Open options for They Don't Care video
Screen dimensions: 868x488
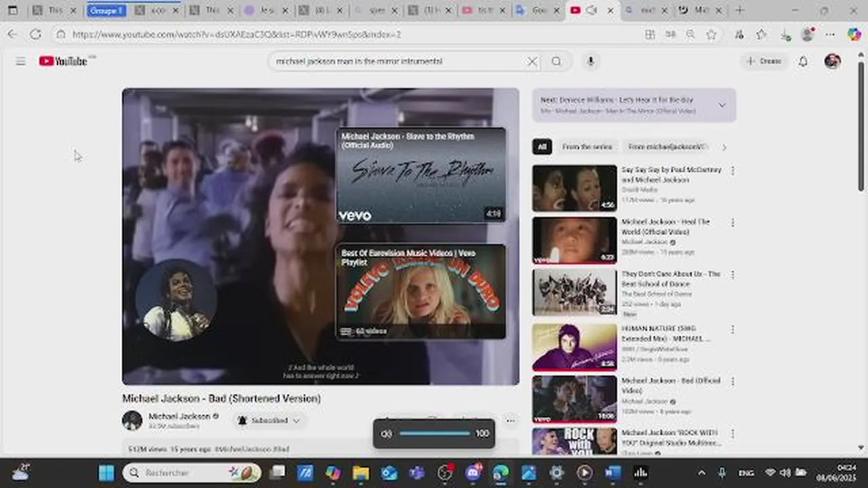click(x=732, y=274)
